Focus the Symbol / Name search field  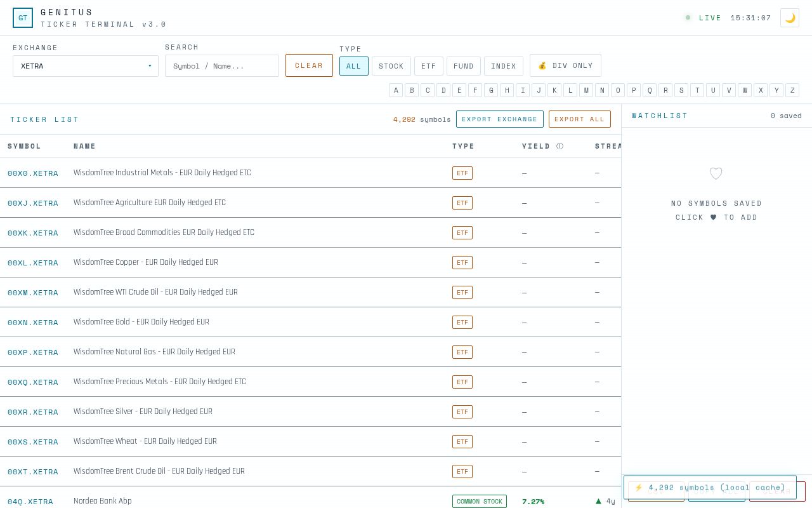point(222,66)
